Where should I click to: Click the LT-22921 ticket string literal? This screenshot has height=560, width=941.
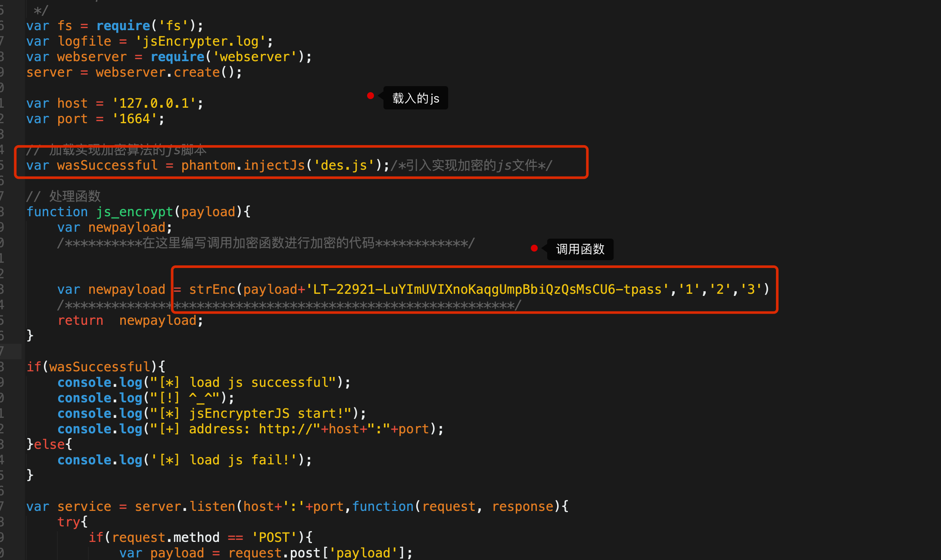point(488,289)
